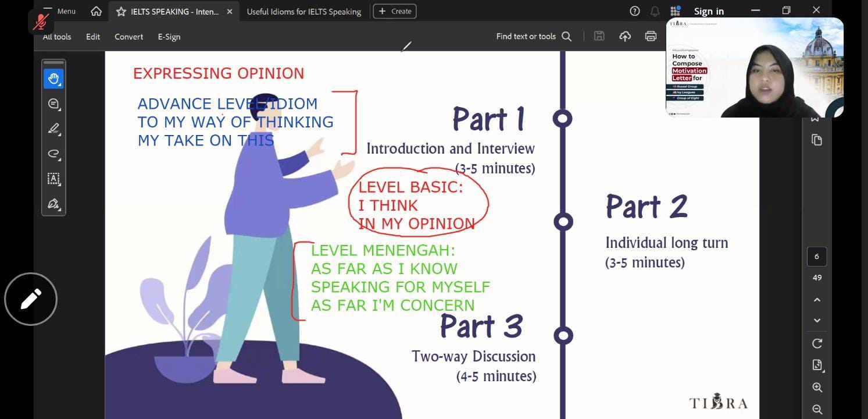This screenshot has height=419, width=868.
Task: Open the copy pages panel icon
Action: pyautogui.click(x=817, y=140)
